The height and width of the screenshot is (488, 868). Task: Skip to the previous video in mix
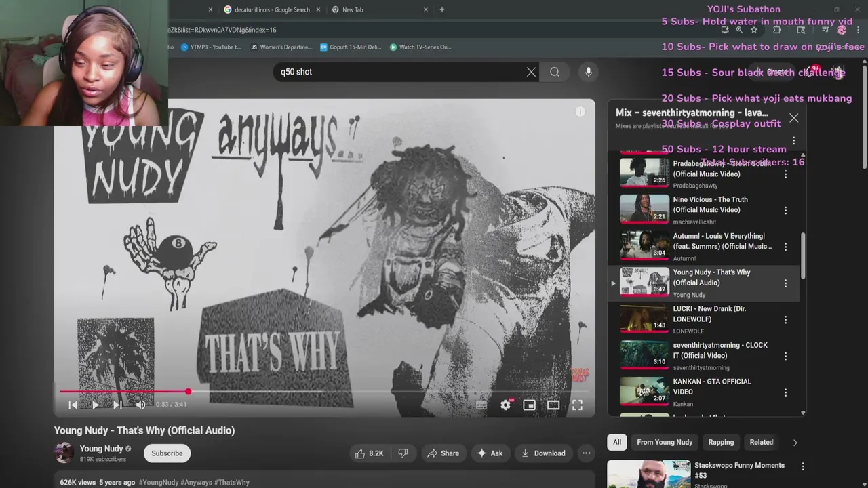coord(73,405)
